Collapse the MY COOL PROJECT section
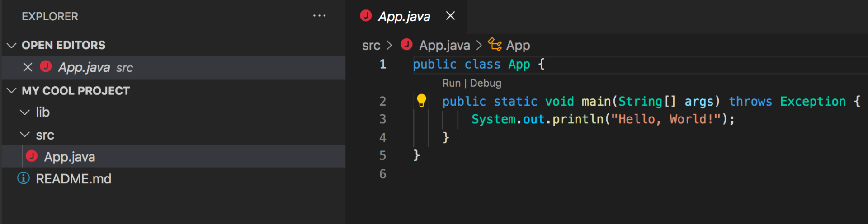This screenshot has height=224, width=868. [x=12, y=91]
